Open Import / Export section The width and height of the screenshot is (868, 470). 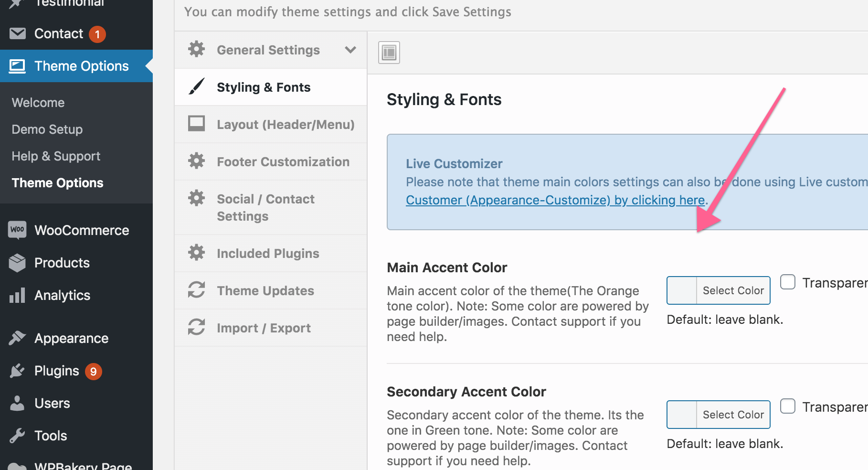click(264, 328)
